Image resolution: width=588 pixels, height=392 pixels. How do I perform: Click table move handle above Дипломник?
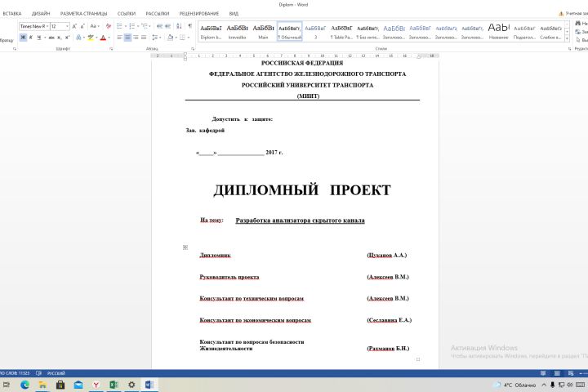185,247
